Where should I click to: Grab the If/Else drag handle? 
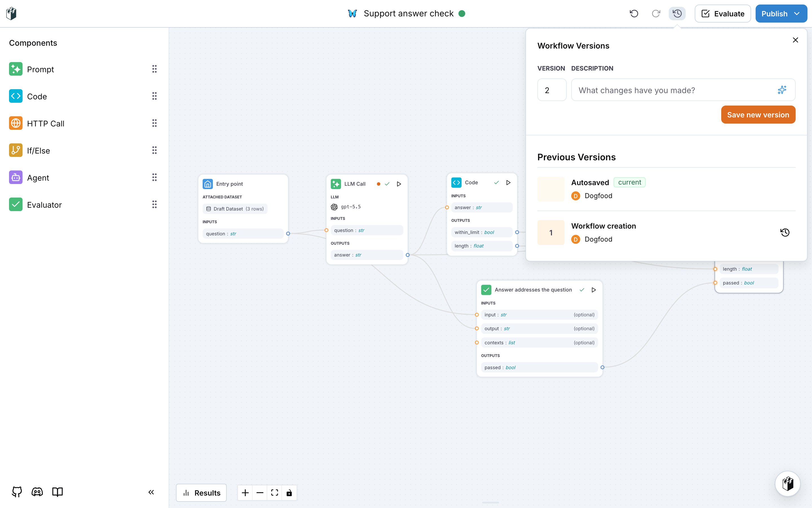point(154,150)
